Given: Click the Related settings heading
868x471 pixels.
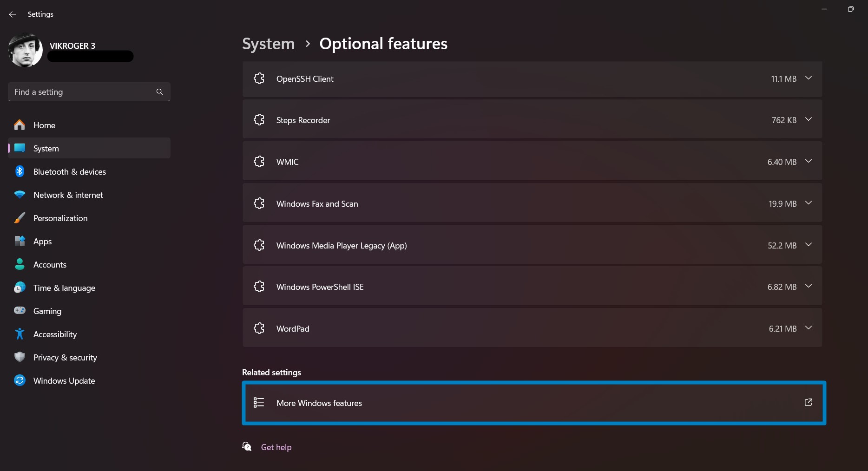Looking at the screenshot, I should click(x=272, y=373).
